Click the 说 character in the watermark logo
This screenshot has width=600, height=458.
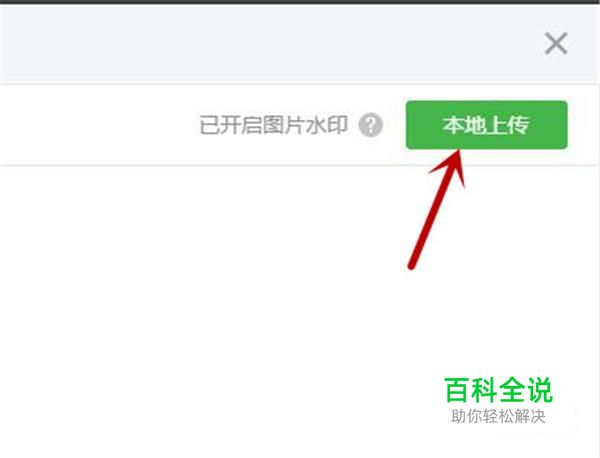[540, 390]
